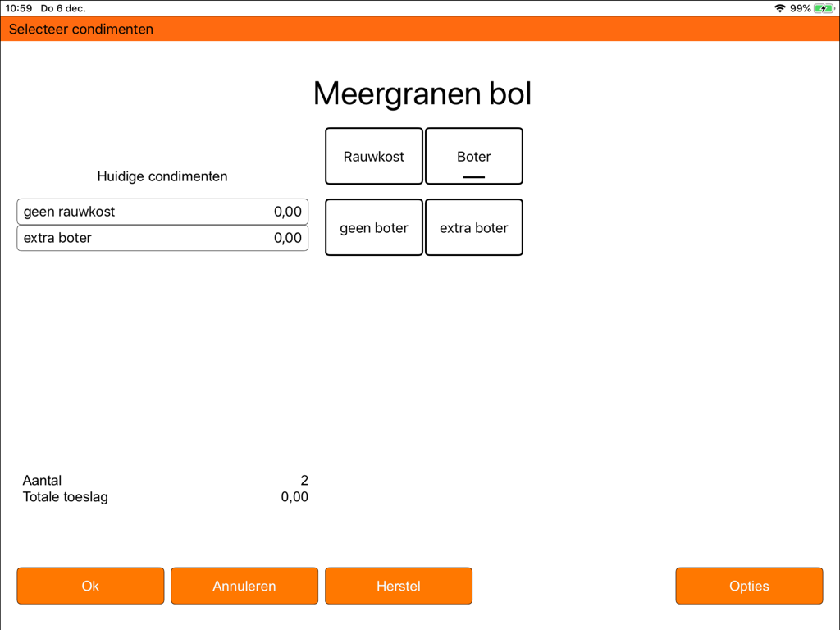Select the geen rauwkost entry in Huidige condimenten
The height and width of the screenshot is (630, 840).
click(x=162, y=211)
